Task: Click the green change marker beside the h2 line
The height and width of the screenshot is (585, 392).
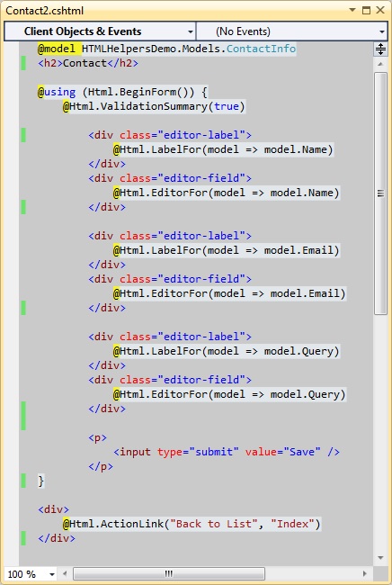Action: 23,63
